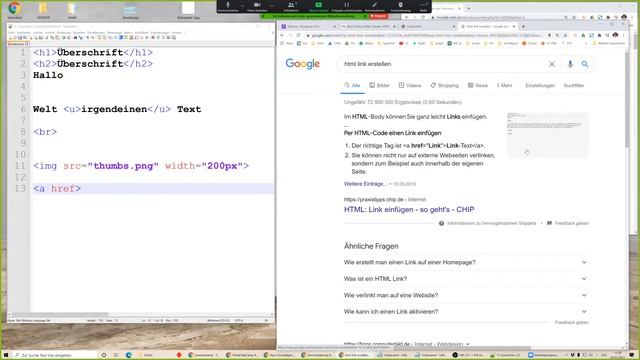Click line number 11 in the margin
The image size is (640, 360).
pyautogui.click(x=20, y=166)
